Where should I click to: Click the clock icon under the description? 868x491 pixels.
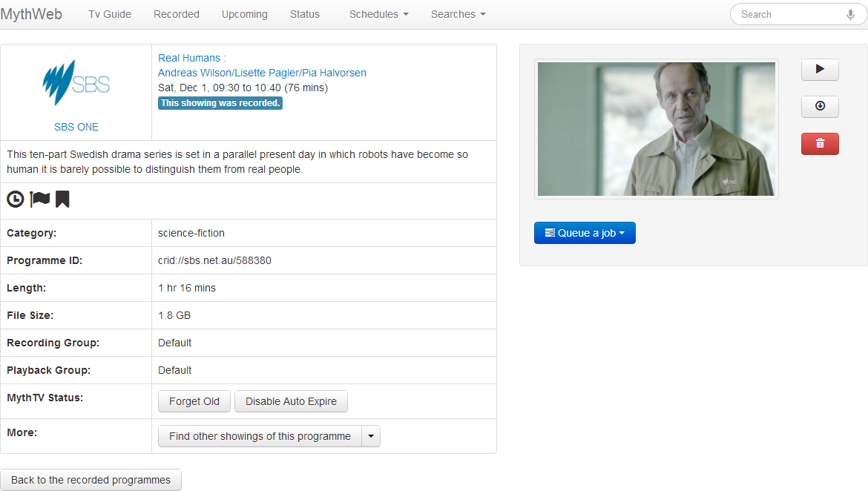click(15, 199)
